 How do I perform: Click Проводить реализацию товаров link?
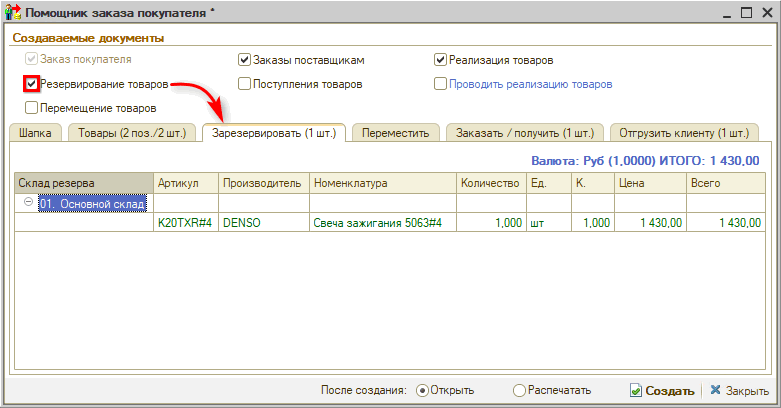pos(531,85)
